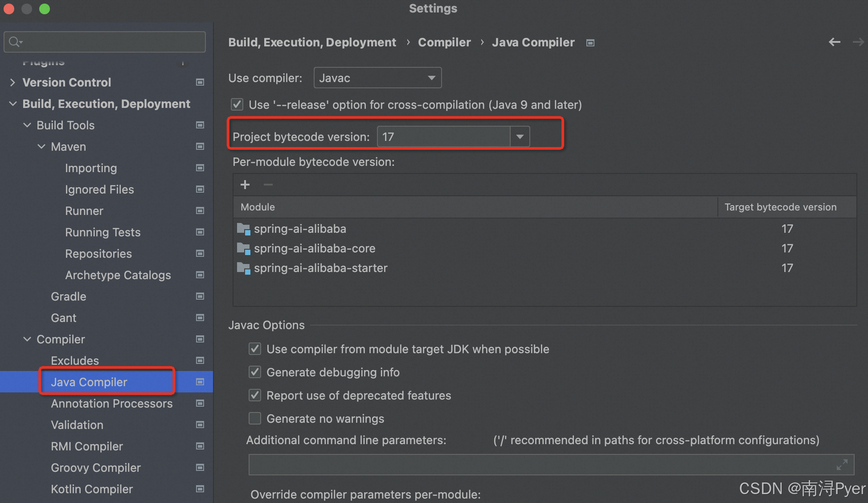Collapse Build, Execution, Deployment section
This screenshot has height=503, width=868.
click(12, 103)
